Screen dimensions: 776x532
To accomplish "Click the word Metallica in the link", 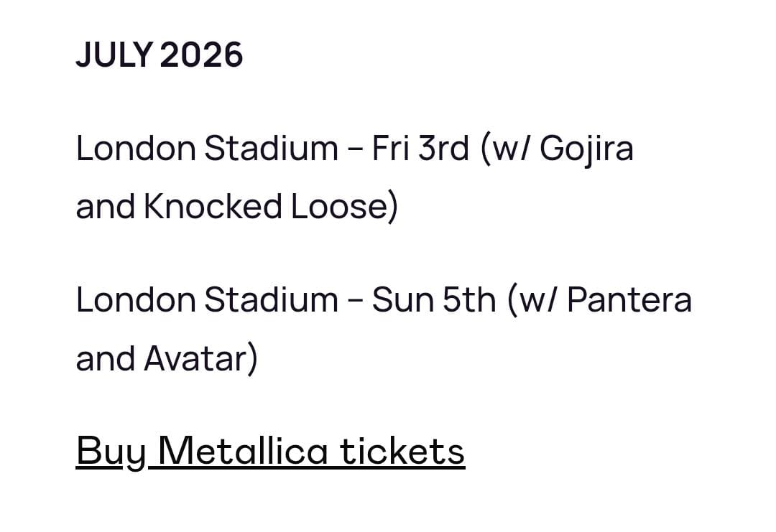I will 243,451.
